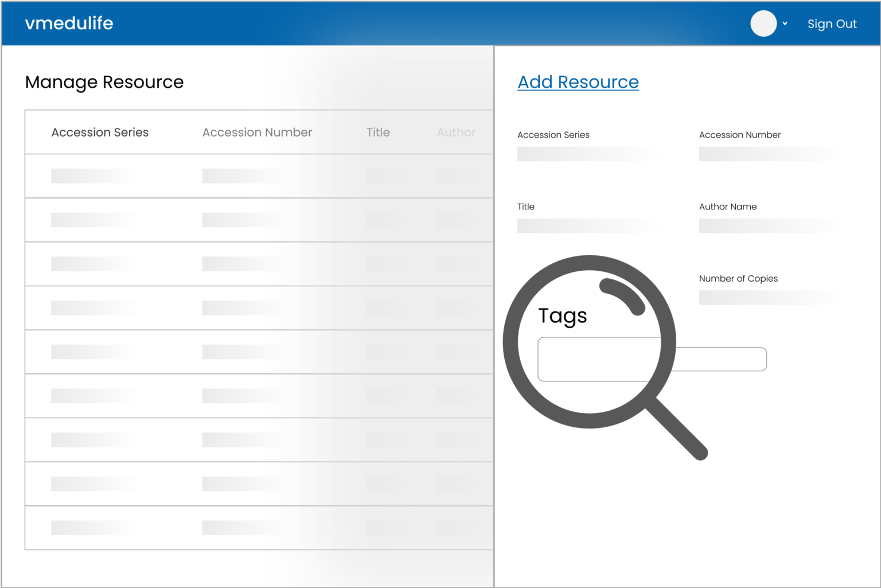
Task: Click the Number of Copies field
Action: (x=770, y=297)
